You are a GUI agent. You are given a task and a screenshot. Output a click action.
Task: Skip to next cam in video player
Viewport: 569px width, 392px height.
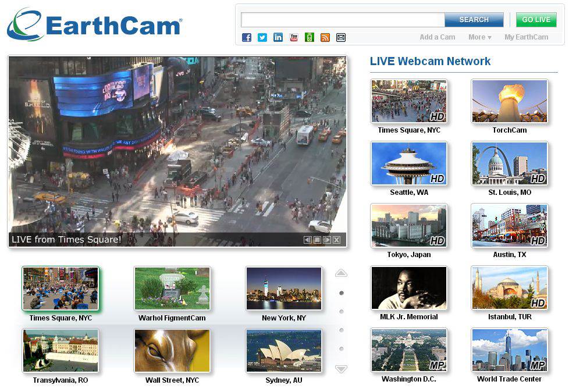pyautogui.click(x=327, y=240)
